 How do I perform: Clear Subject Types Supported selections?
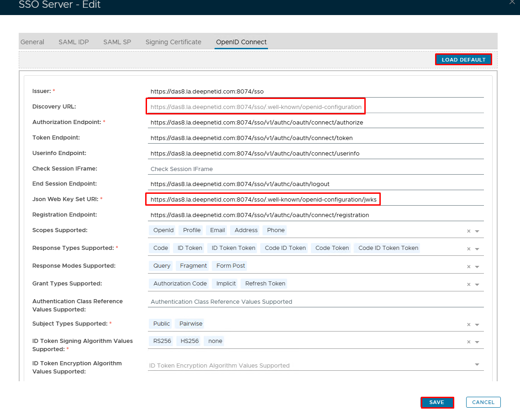click(468, 325)
